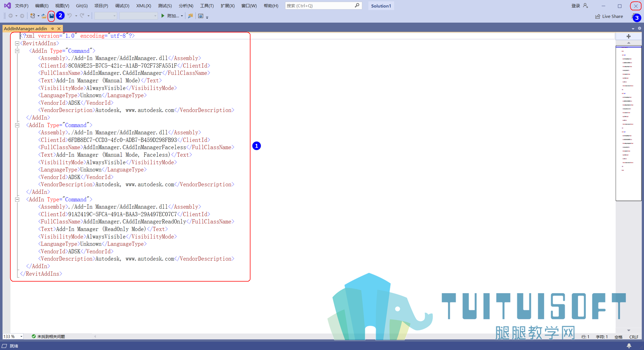
Task: Open the Undo history dropdown arrow
Action: pos(76,16)
